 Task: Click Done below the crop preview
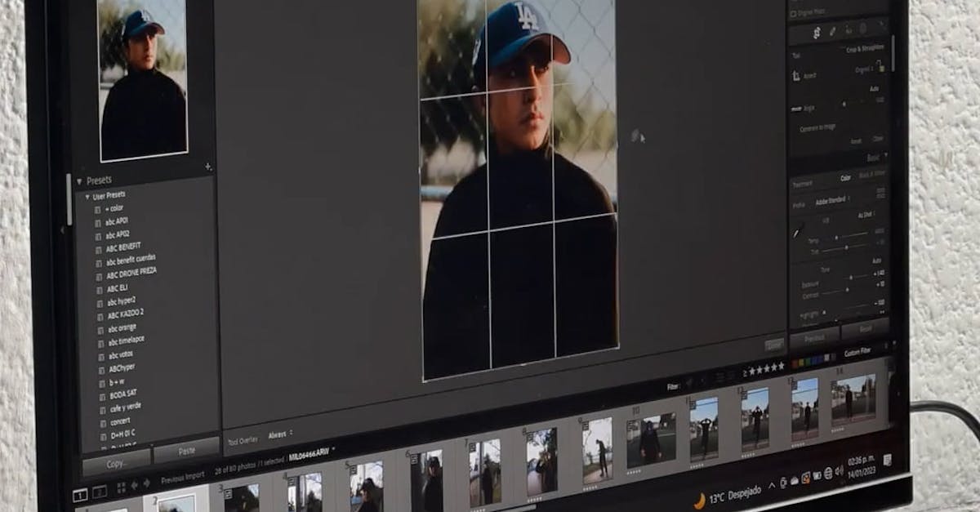775,345
